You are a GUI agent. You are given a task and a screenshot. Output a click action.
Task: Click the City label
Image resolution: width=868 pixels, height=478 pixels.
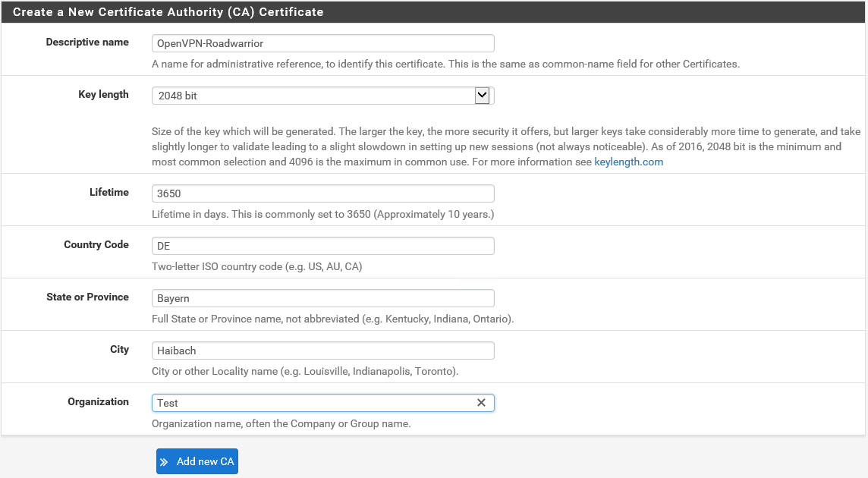[x=119, y=350]
